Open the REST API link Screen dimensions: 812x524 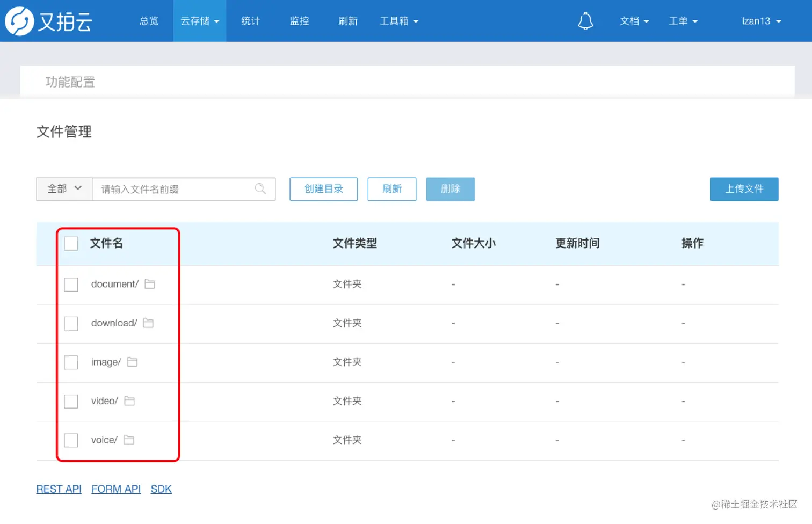click(x=59, y=489)
